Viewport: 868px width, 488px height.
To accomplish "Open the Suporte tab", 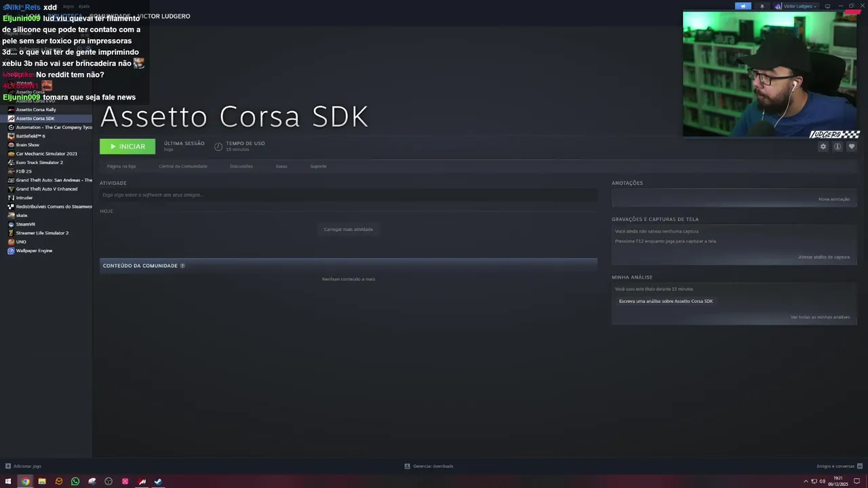I will click(x=318, y=166).
